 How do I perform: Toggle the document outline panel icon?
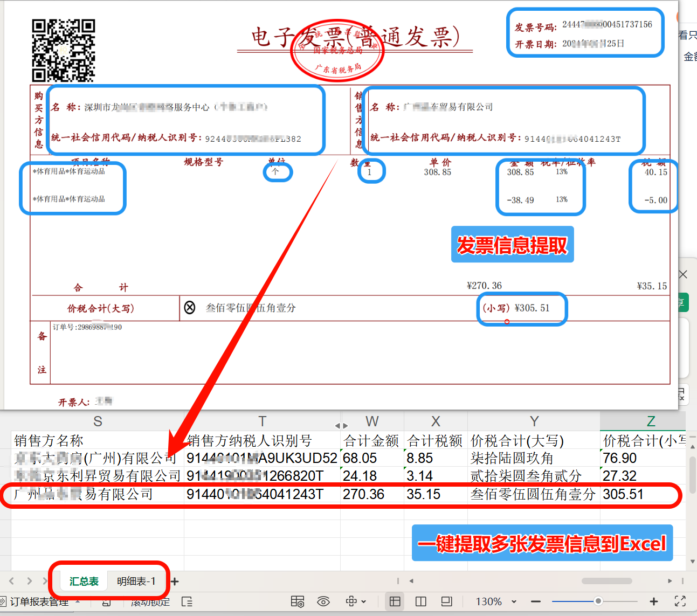(x=187, y=602)
